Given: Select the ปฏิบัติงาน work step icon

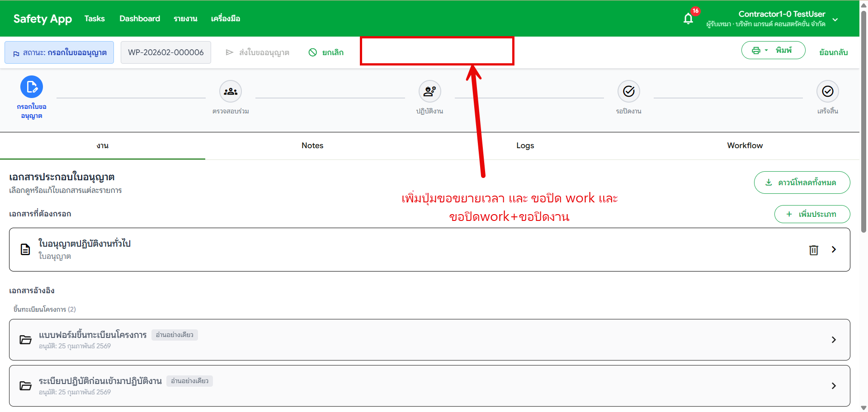Looking at the screenshot, I should click(x=429, y=91).
